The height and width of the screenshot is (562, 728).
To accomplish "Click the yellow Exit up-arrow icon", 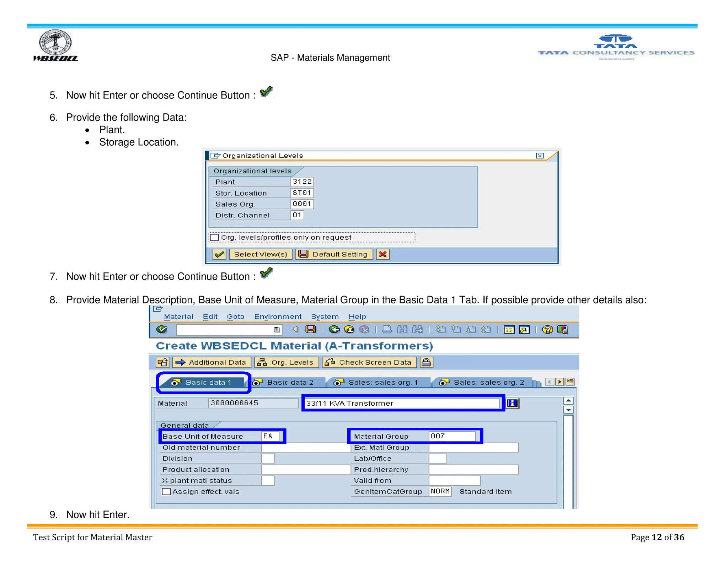I will 349,329.
